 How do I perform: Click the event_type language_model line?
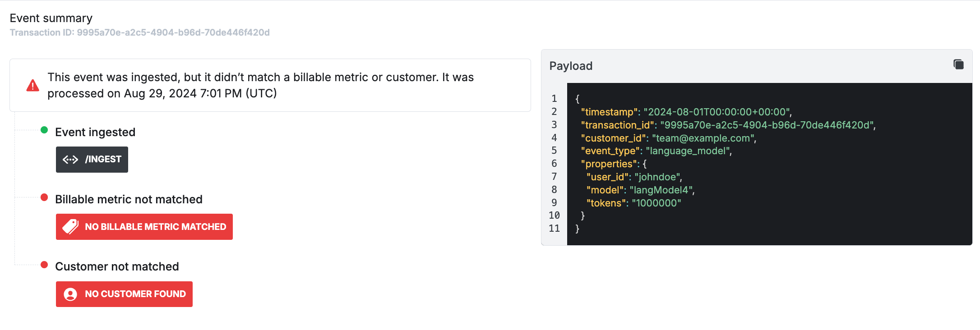[656, 151]
